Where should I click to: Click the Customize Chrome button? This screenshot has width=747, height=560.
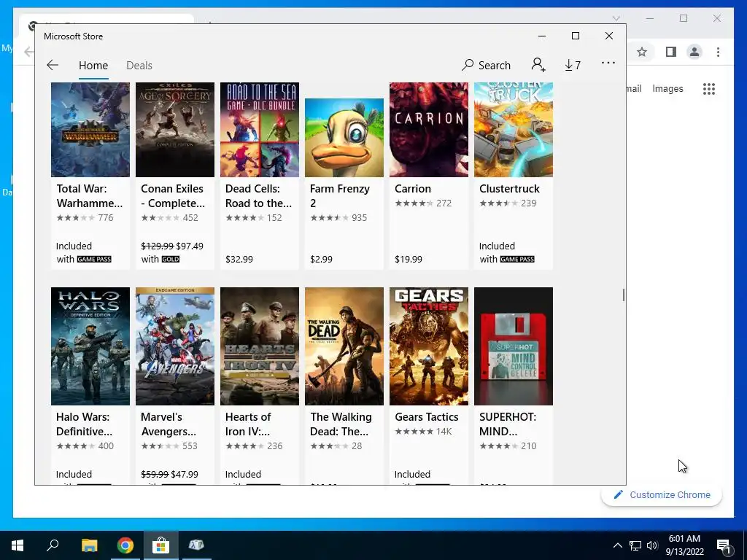[x=662, y=495]
